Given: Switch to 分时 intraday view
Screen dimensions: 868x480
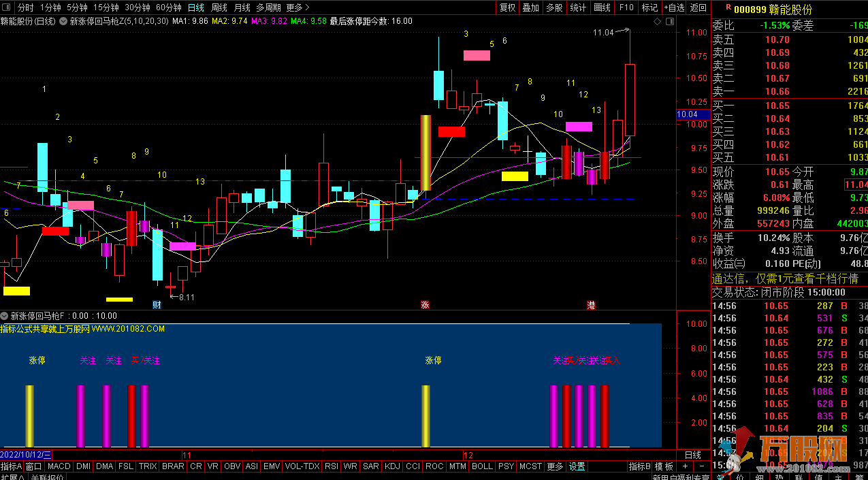Looking at the screenshot, I should [25, 7].
